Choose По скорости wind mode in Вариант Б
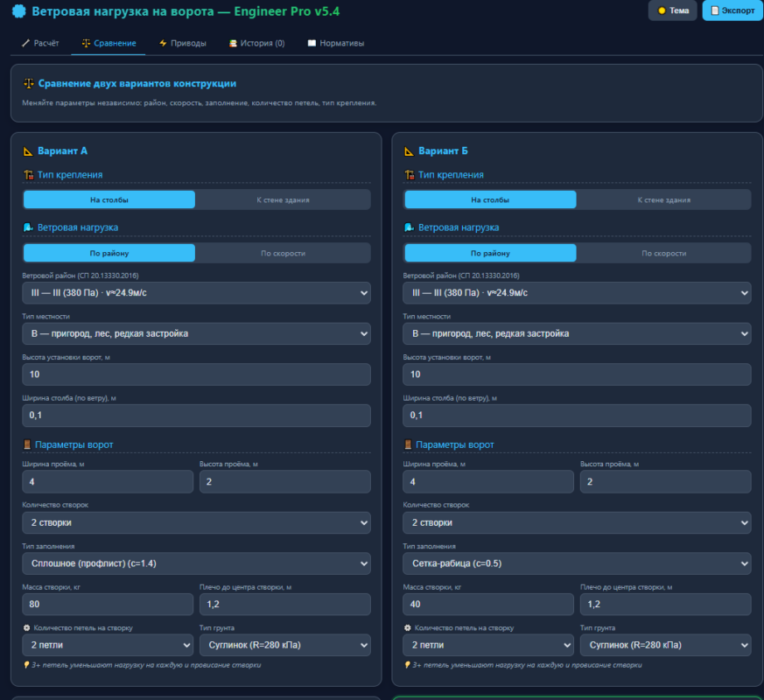The image size is (764, 700). click(664, 253)
